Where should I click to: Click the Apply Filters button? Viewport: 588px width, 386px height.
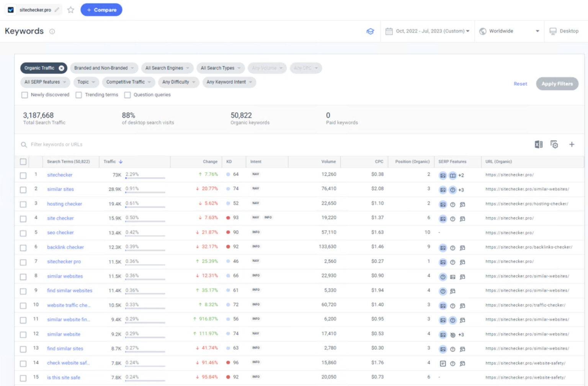(x=557, y=83)
